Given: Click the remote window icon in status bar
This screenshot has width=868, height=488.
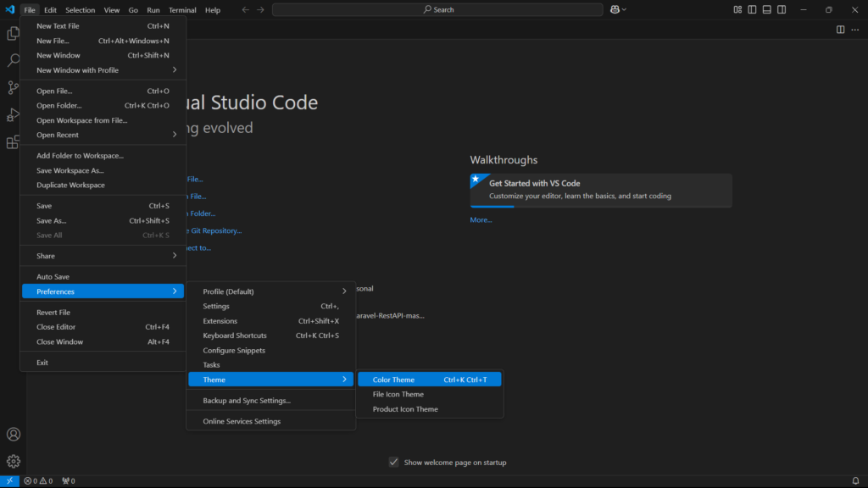Looking at the screenshot, I should [x=9, y=481].
